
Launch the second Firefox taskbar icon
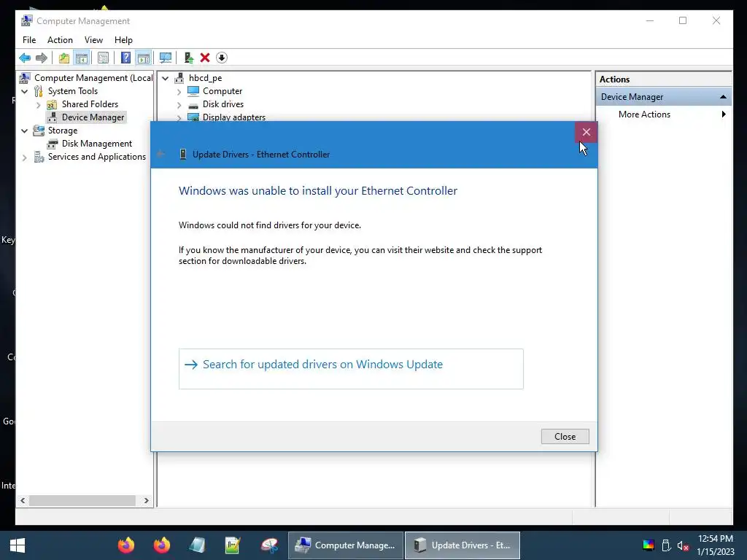tap(161, 545)
